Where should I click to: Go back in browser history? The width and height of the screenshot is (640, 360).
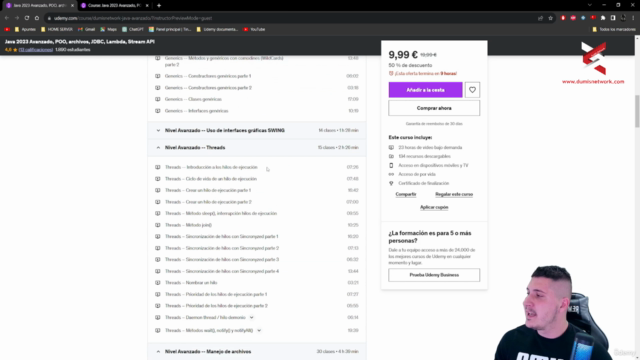pos(7,18)
